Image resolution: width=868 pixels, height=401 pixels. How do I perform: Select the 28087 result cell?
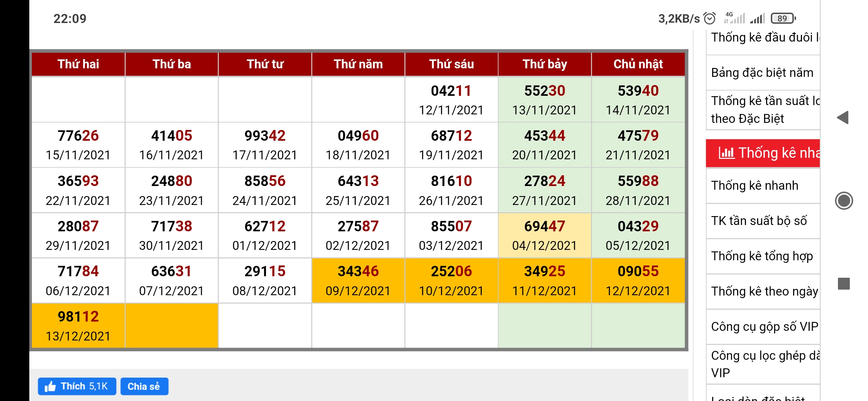(78, 235)
